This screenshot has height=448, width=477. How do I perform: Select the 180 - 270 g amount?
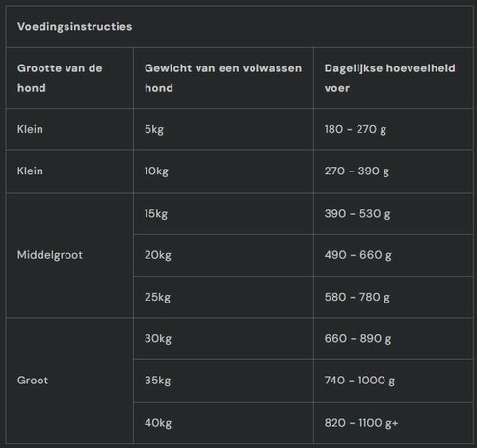[355, 129]
